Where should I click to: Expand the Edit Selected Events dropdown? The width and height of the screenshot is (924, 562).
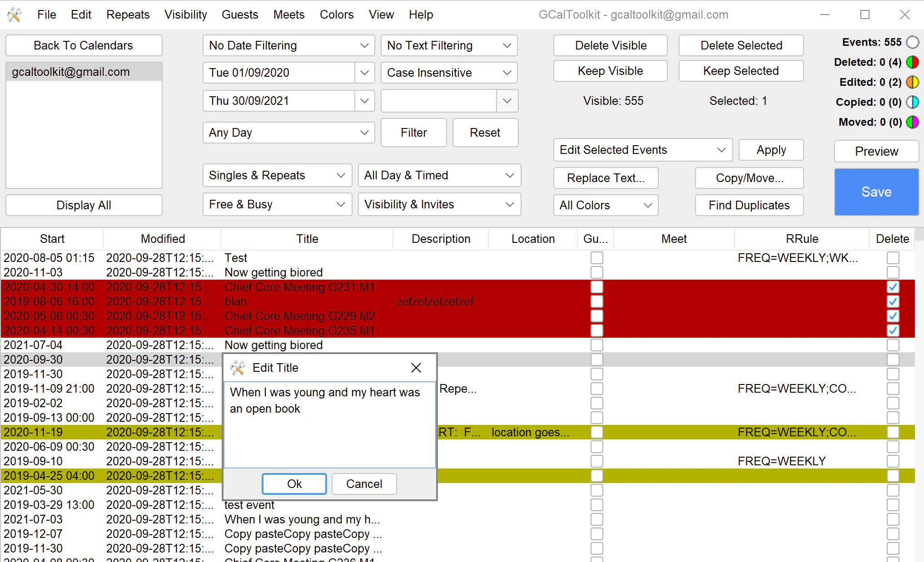tap(642, 150)
